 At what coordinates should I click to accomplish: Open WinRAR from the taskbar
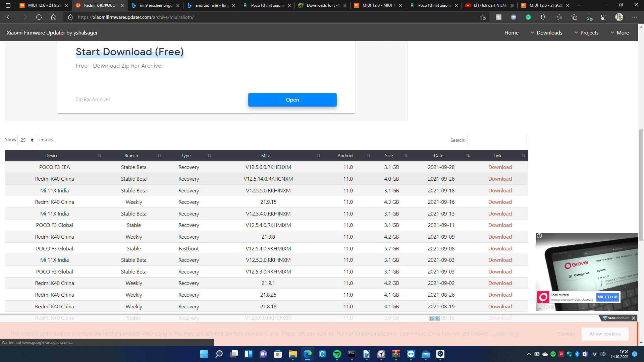(x=396, y=354)
